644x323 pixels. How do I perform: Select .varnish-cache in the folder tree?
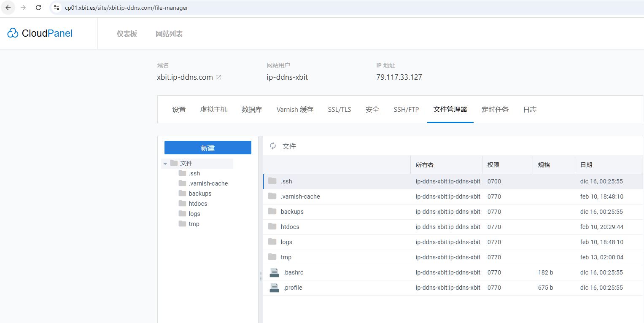[208, 183]
